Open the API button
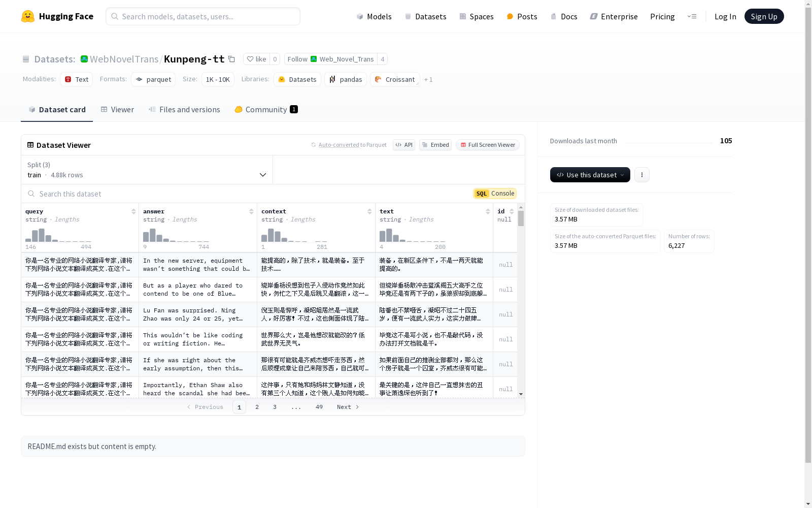 click(404, 145)
